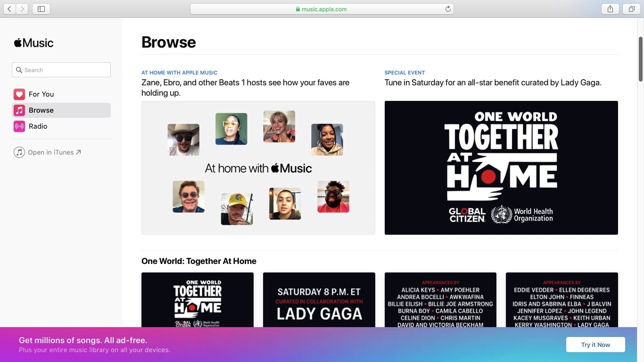Toggle the Safari sidebar panel icon

pos(41,9)
